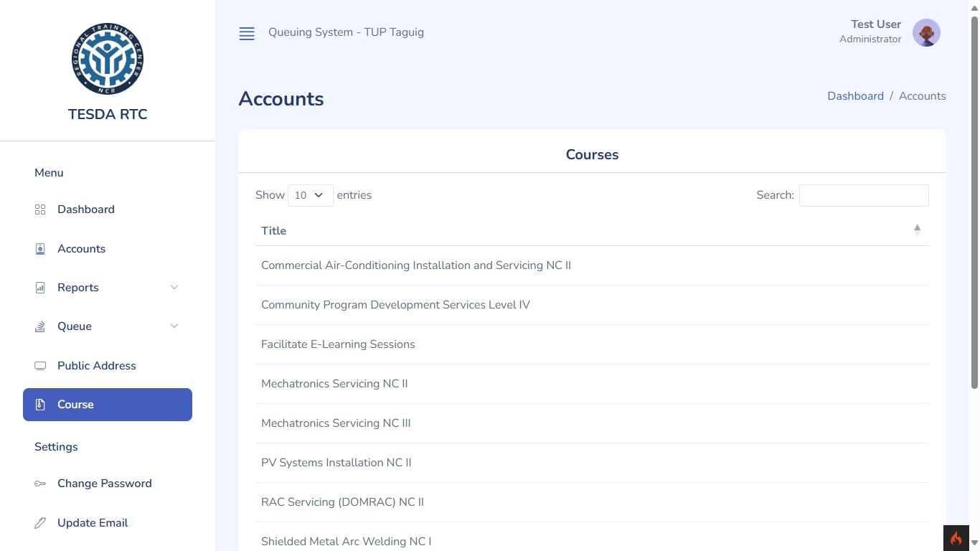Click the Update Email pencil icon
This screenshot has height=551, width=980.
[40, 523]
